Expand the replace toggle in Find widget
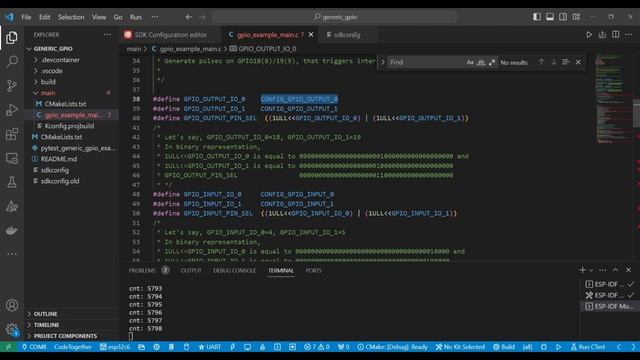Image resolution: width=640 pixels, height=360 pixels. pos(382,62)
